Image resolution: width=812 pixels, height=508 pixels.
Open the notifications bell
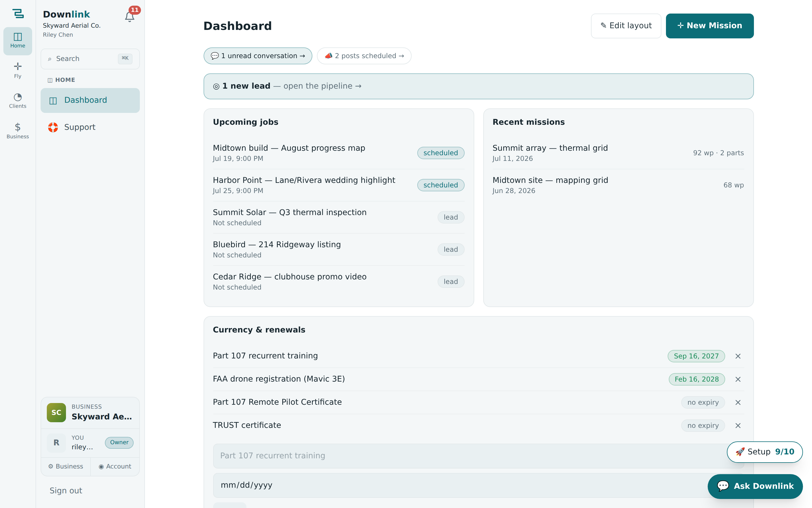pyautogui.click(x=129, y=16)
